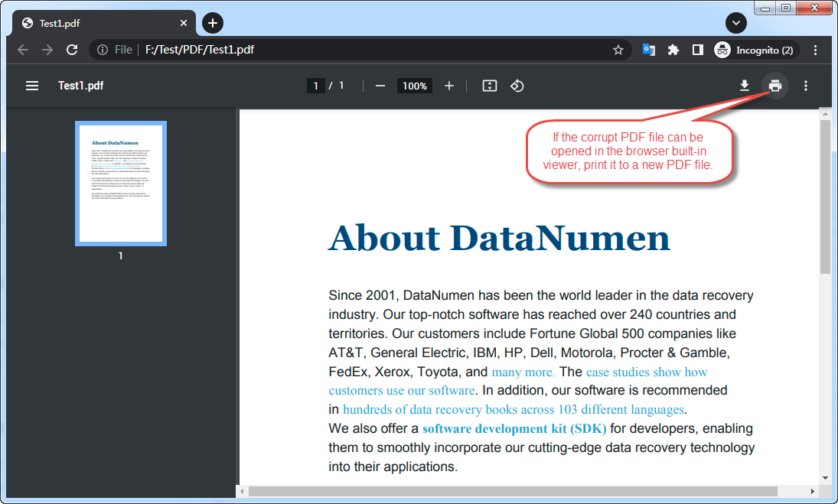Open Chrome's three-dot settings menu
Image resolution: width=838 pixels, height=504 pixels.
pos(814,49)
